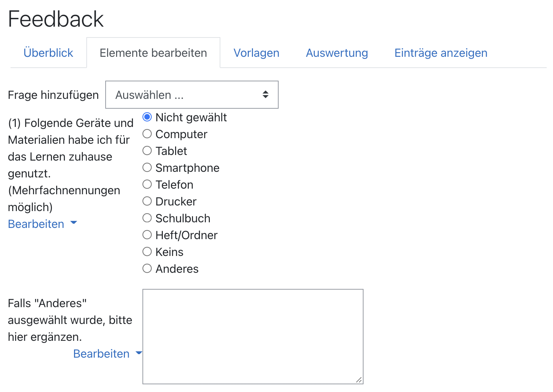Select the Nicht gewählt radio button
Viewport: 553px width, 392px height.
pyautogui.click(x=147, y=117)
